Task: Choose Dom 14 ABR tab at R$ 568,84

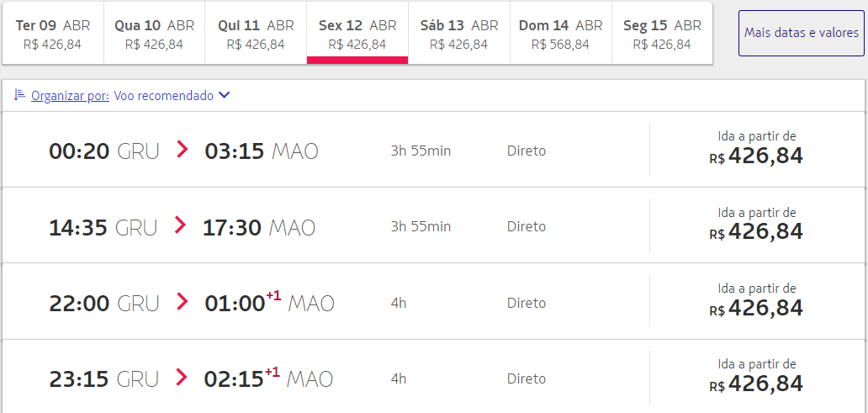Action: tap(561, 33)
